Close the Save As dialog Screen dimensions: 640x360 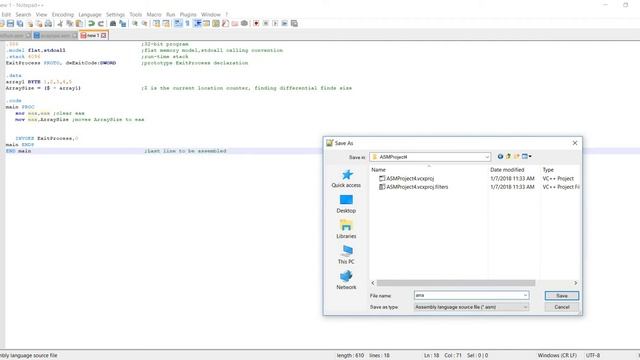coord(575,143)
